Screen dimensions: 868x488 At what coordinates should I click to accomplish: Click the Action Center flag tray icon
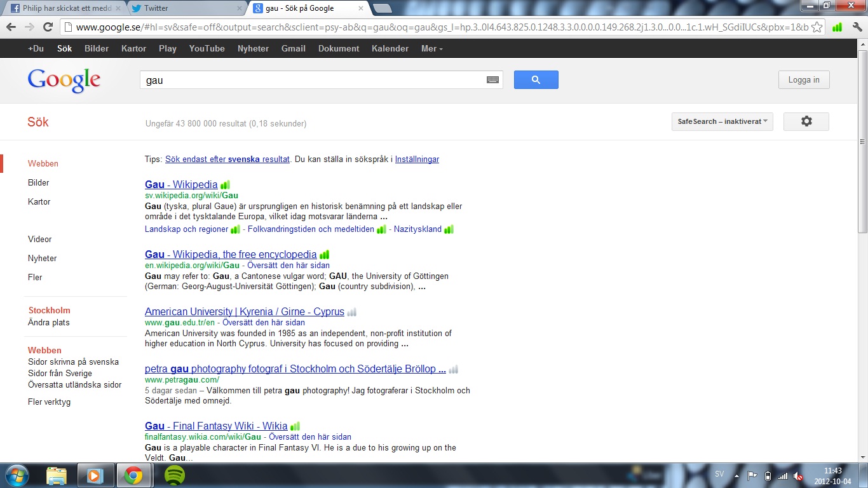(x=752, y=475)
